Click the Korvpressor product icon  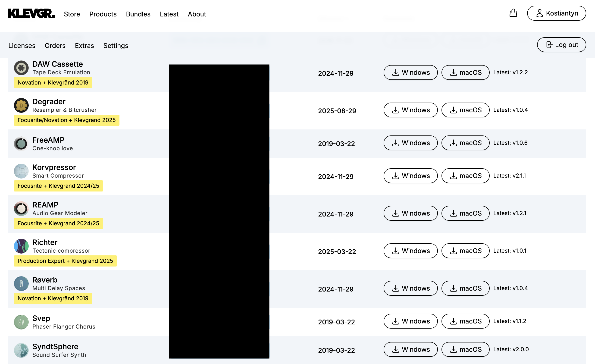click(x=21, y=171)
